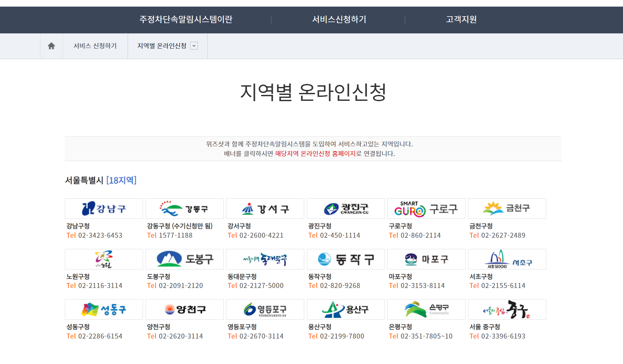Screen dimensions: 623x364
Task: Click phone number Tel 02-820-9268
Action: [x=334, y=286]
